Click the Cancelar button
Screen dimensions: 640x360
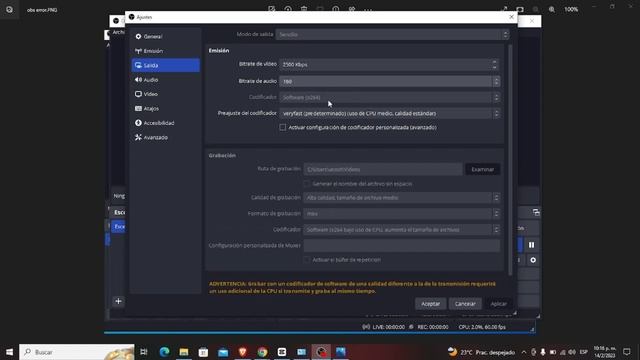coord(465,304)
